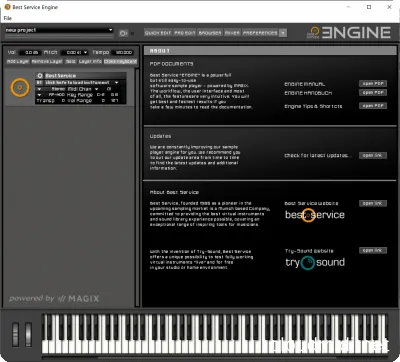Viewport: 400px width, 362px height.
Task: Switch to the Quick Edit tab
Action: point(158,33)
